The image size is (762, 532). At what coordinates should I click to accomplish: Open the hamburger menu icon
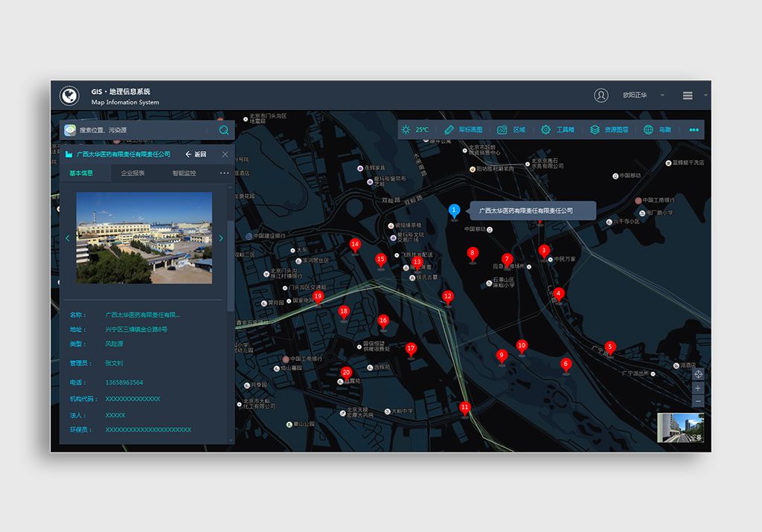click(688, 96)
